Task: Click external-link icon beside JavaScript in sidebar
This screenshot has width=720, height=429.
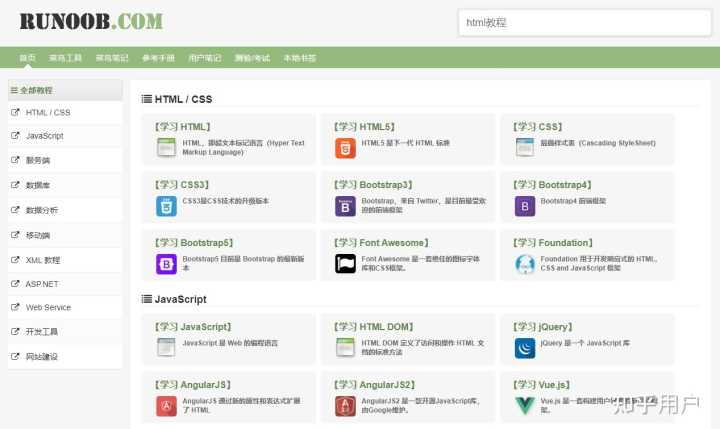Action: coord(15,135)
